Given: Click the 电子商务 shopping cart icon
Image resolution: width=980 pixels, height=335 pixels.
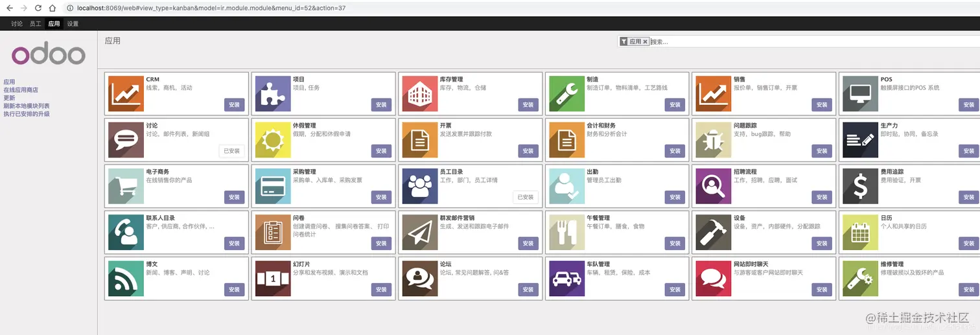Looking at the screenshot, I should 126,187.
